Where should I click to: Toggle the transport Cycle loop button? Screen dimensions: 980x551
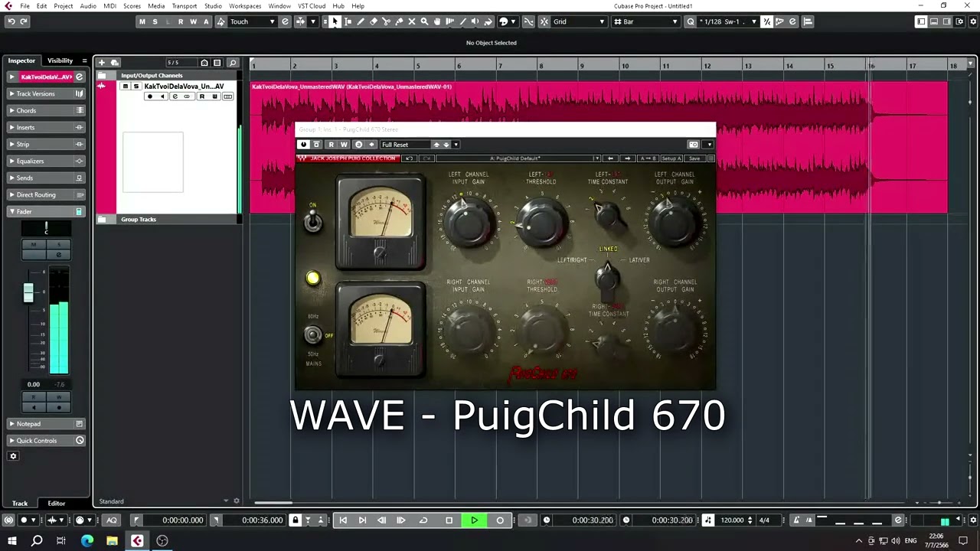423,520
